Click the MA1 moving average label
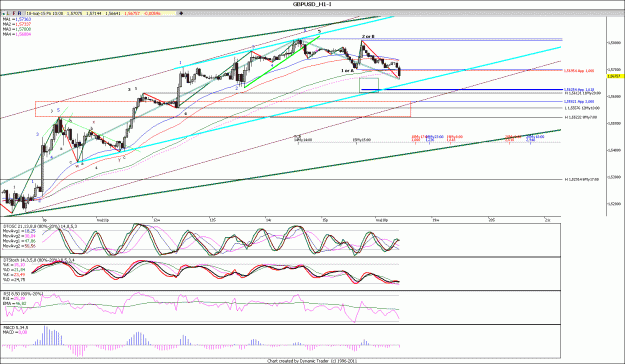This screenshot has width=625, height=364. point(17,19)
